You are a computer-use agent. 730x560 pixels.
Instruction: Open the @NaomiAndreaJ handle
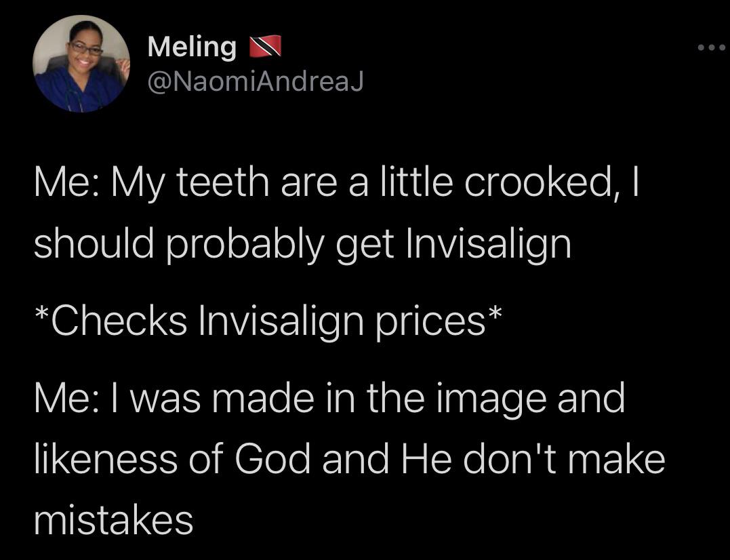(256, 82)
